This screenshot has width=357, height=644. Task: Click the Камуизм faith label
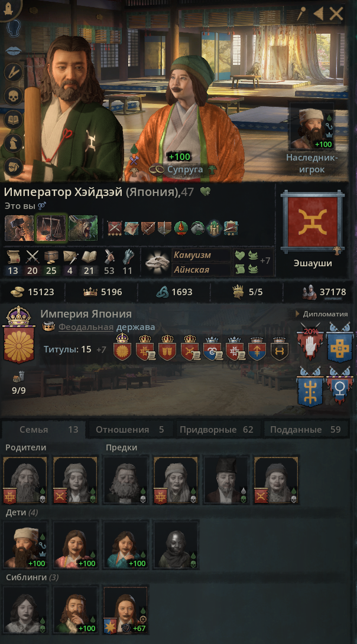click(x=192, y=255)
